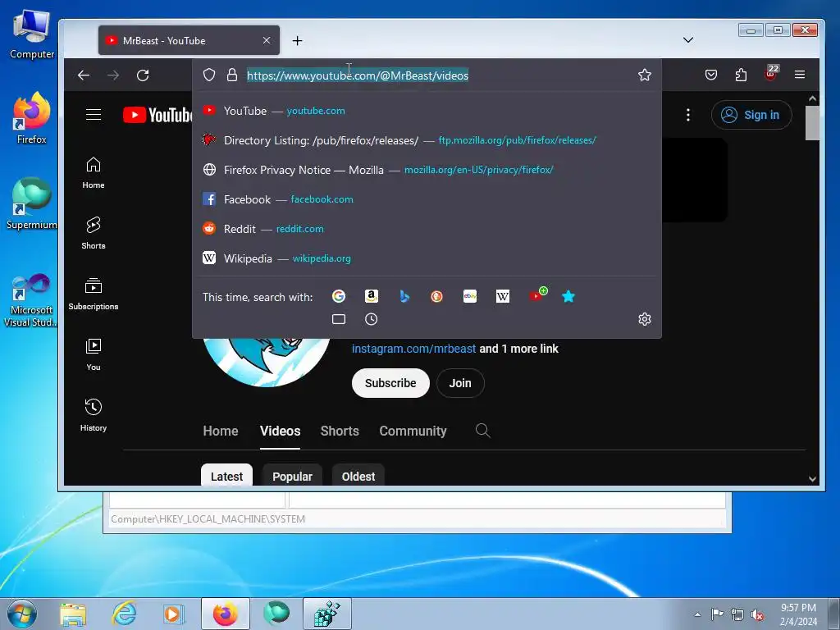The width and height of the screenshot is (840, 630).
Task: Select the Oldest filter chip
Action: click(x=358, y=476)
